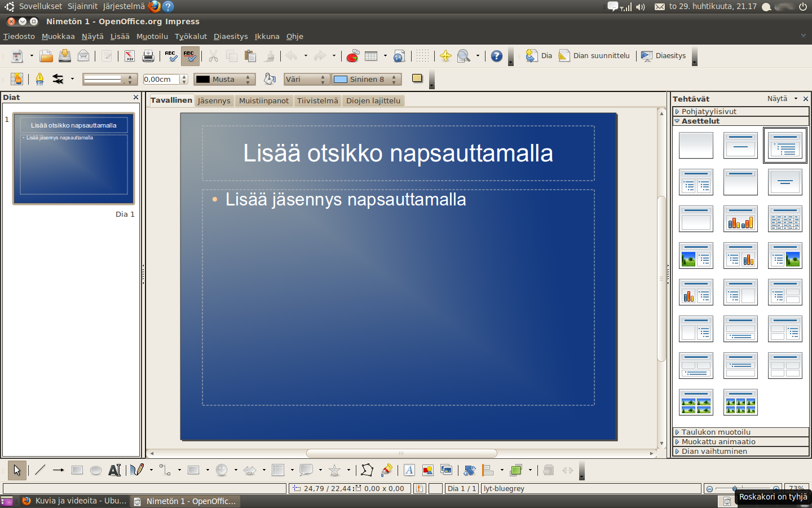Insert a chart using the toolbar icon
Image resolution: width=812 pixels, height=508 pixels.
(x=352, y=56)
